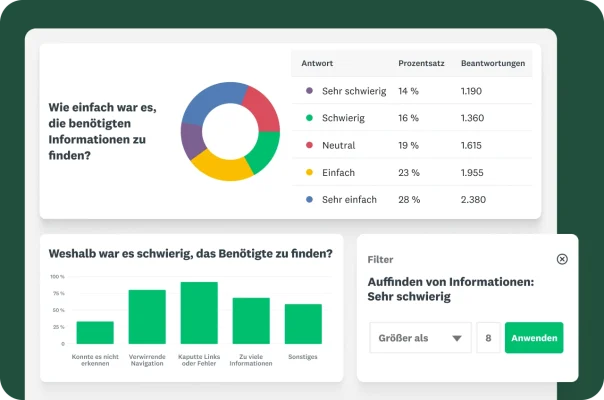The width and height of the screenshot is (604, 400).
Task: Click the '16 %' percentage cell
Action: (408, 118)
